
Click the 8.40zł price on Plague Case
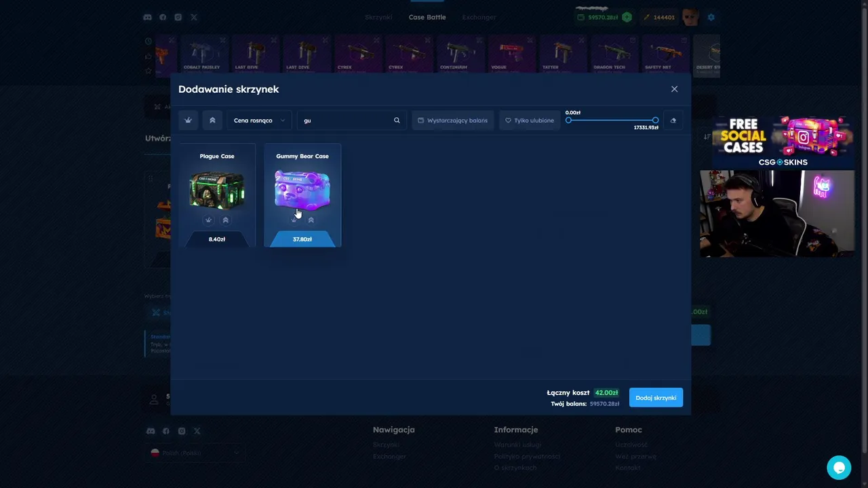217,239
